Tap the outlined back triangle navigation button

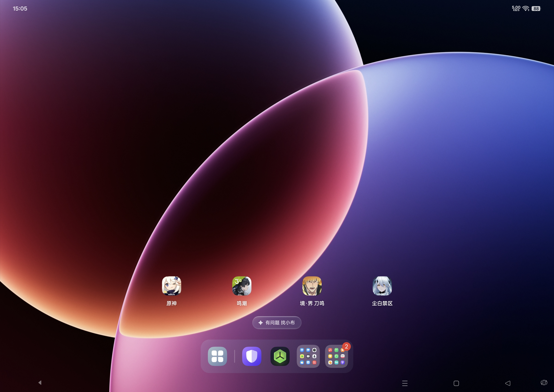pyautogui.click(x=508, y=383)
